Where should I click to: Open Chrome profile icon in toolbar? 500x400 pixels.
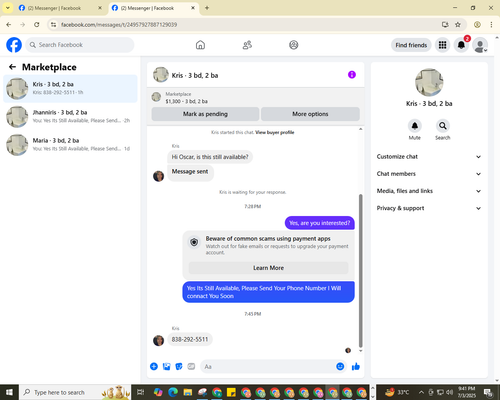[x=477, y=25]
